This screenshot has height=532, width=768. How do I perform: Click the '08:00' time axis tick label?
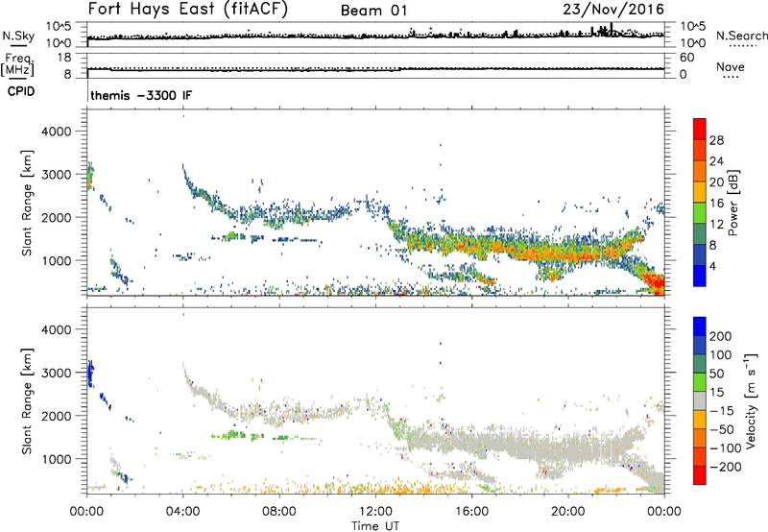(x=278, y=512)
